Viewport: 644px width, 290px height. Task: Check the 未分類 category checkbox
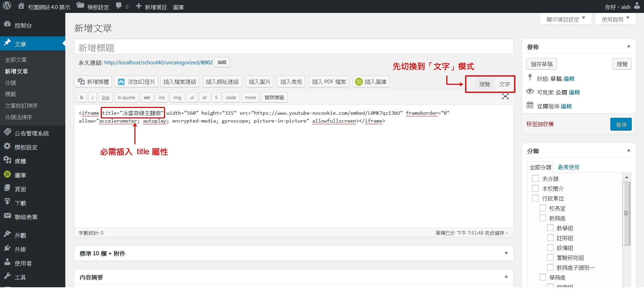click(535, 178)
